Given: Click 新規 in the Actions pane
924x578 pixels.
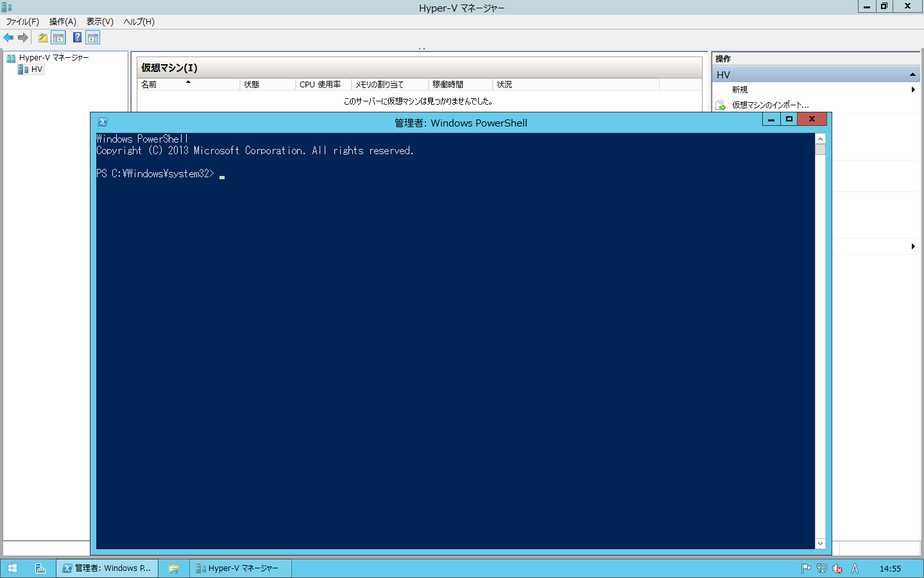Looking at the screenshot, I should click(x=740, y=90).
